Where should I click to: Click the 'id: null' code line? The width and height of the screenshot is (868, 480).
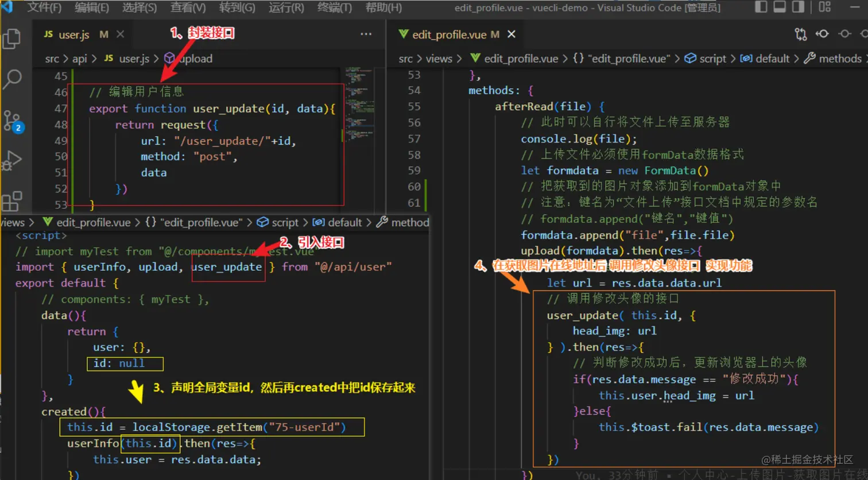pyautogui.click(x=119, y=363)
